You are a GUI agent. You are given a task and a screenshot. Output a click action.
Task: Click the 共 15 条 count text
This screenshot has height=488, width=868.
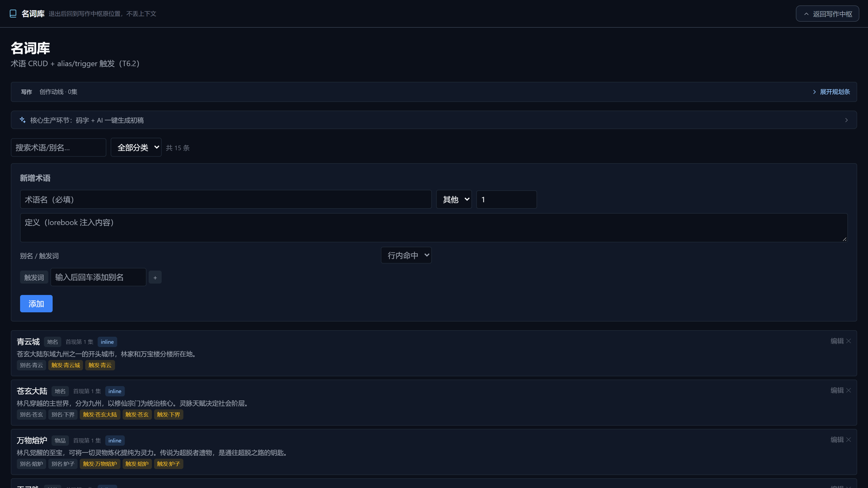click(178, 148)
